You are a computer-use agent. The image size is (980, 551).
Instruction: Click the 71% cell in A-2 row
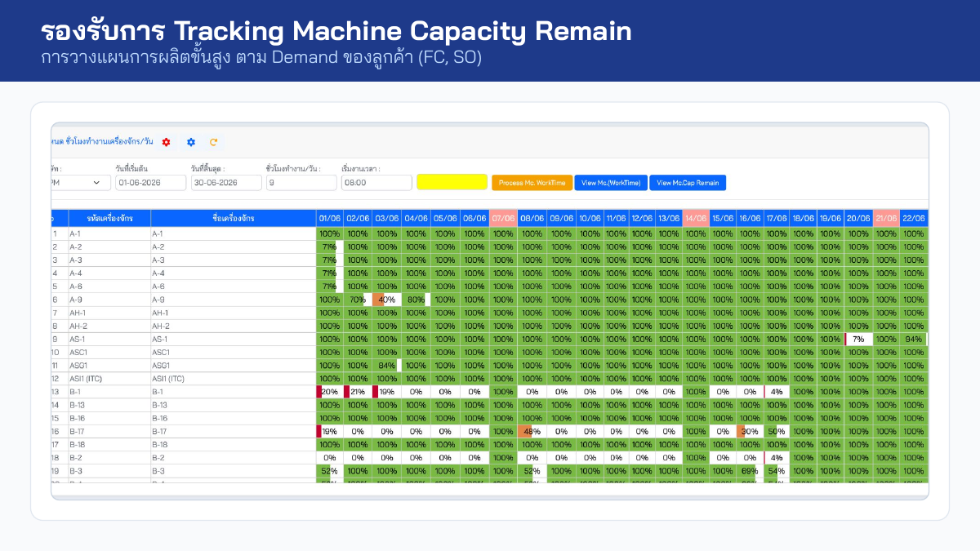coord(330,247)
